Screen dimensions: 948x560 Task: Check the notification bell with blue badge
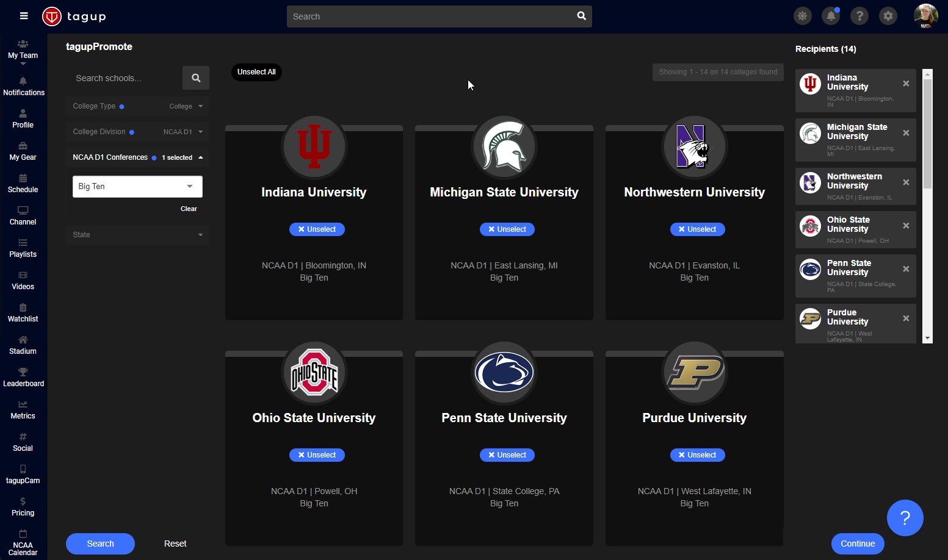tap(831, 16)
